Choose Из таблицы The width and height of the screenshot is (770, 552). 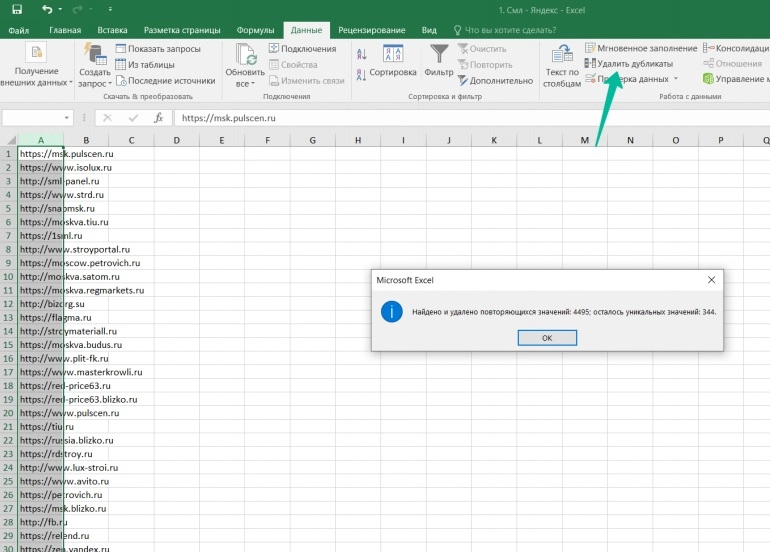145,64
